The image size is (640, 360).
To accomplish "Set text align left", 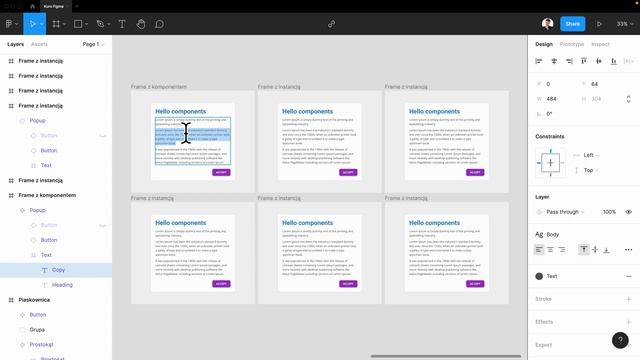I will tap(539, 249).
